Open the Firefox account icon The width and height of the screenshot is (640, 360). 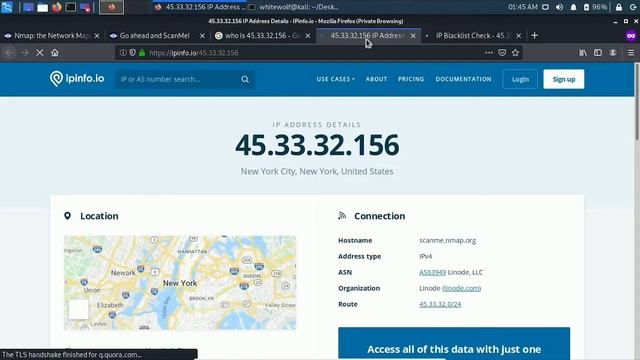pyautogui.click(x=613, y=53)
